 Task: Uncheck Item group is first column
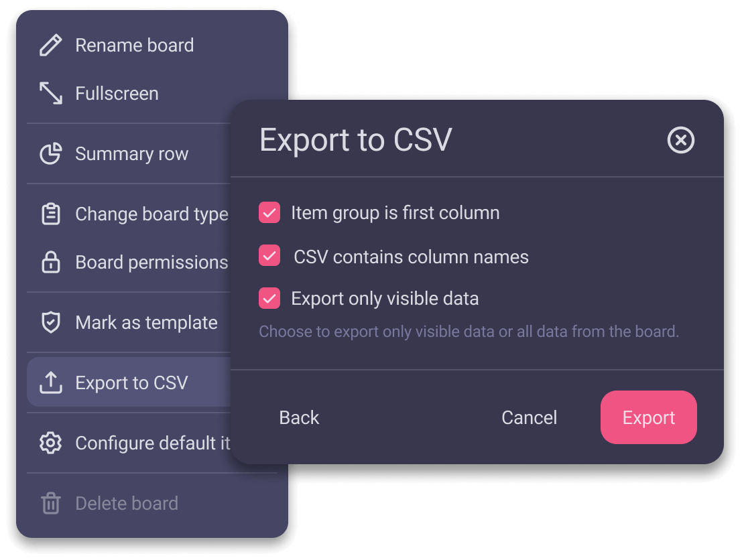click(269, 214)
